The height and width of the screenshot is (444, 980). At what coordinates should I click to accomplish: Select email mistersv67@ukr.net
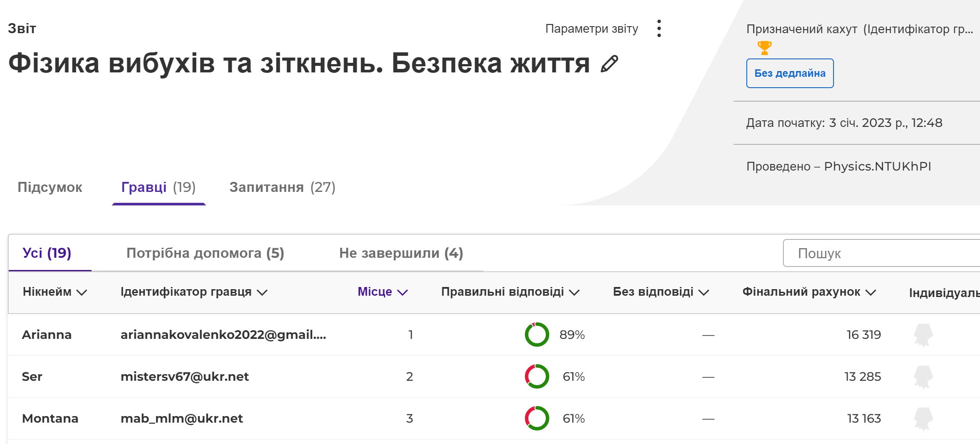click(x=185, y=376)
